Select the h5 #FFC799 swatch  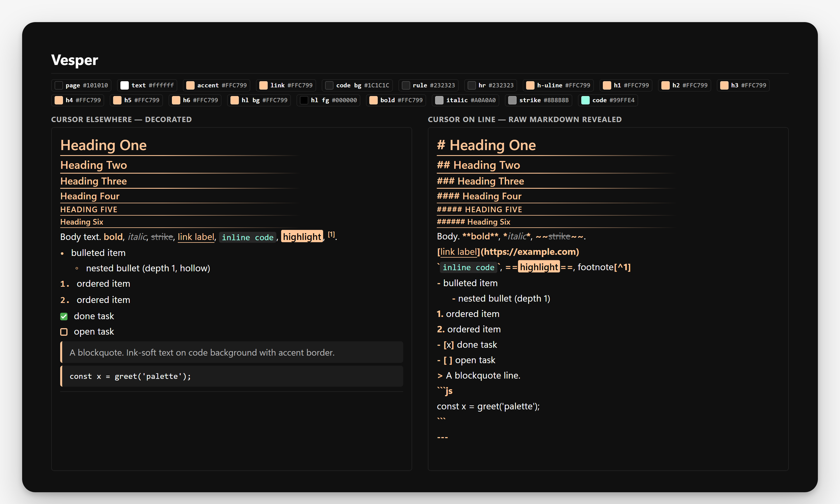coord(136,100)
